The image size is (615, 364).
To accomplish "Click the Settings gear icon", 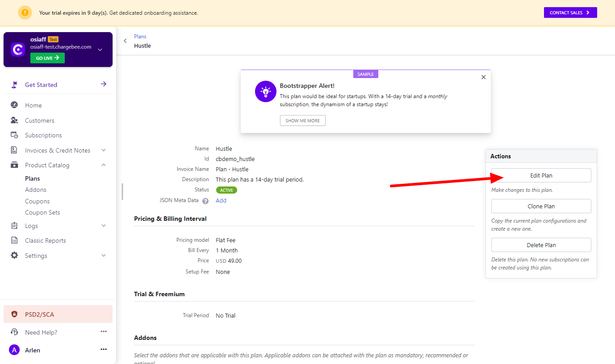I will pyautogui.click(x=14, y=256).
